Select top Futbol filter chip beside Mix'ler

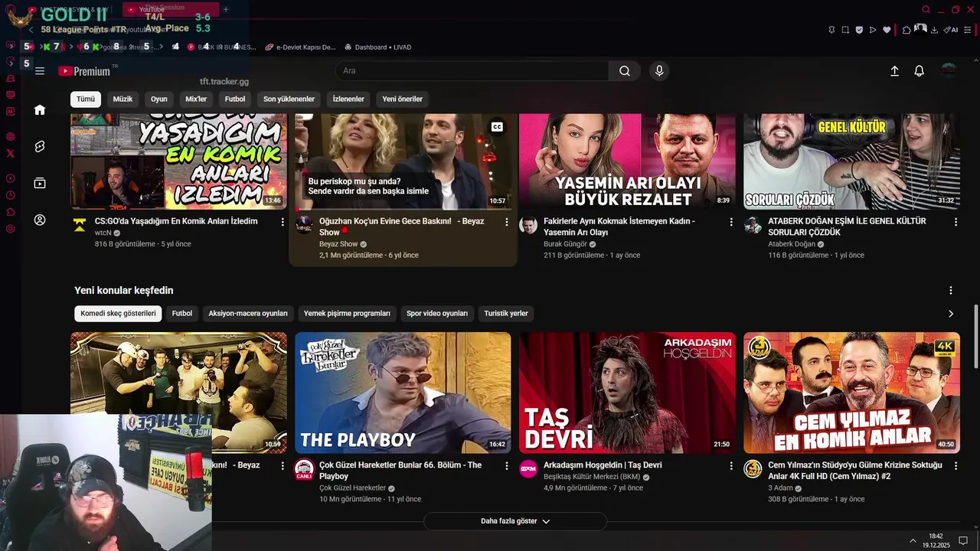[235, 99]
